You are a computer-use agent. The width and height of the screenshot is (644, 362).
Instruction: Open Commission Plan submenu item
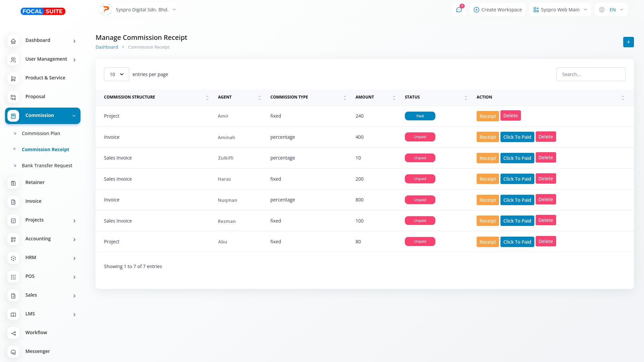click(41, 133)
